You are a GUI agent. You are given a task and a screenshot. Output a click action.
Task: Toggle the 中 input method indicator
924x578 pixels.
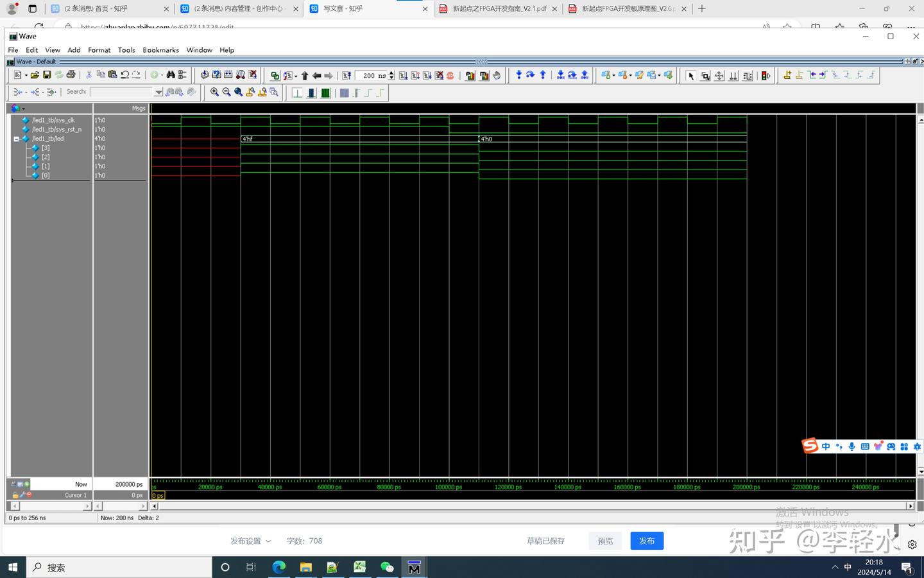(x=826, y=446)
